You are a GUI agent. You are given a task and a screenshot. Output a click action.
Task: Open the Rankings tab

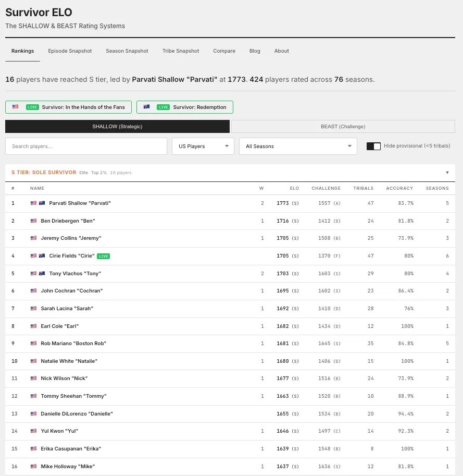click(x=23, y=51)
